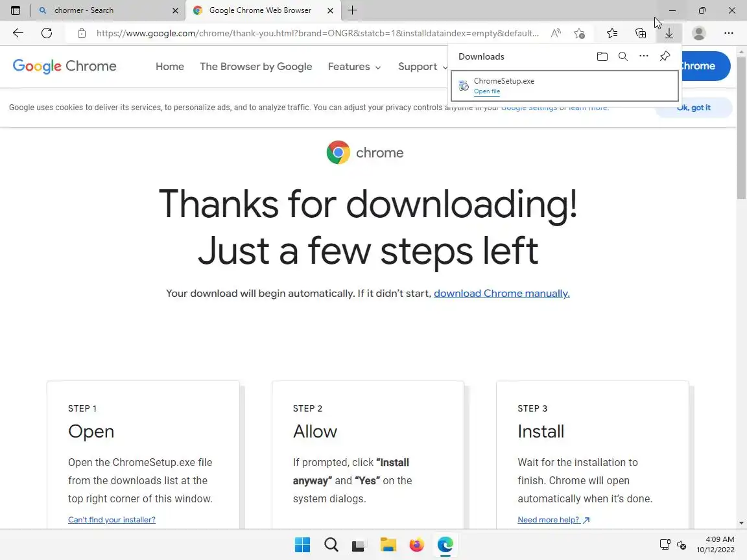Click the Edge taskbar icon
Image resolution: width=747 pixels, height=560 pixels.
coord(445,544)
